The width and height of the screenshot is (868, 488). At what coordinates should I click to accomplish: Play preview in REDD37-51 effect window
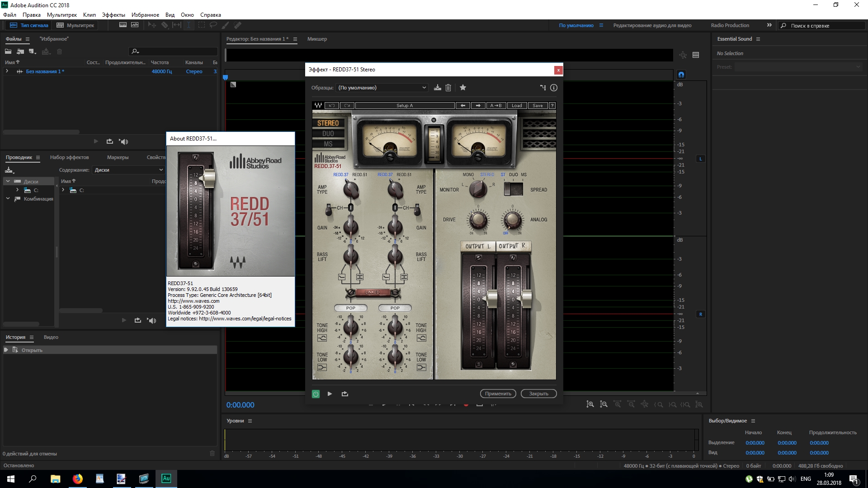[330, 394]
